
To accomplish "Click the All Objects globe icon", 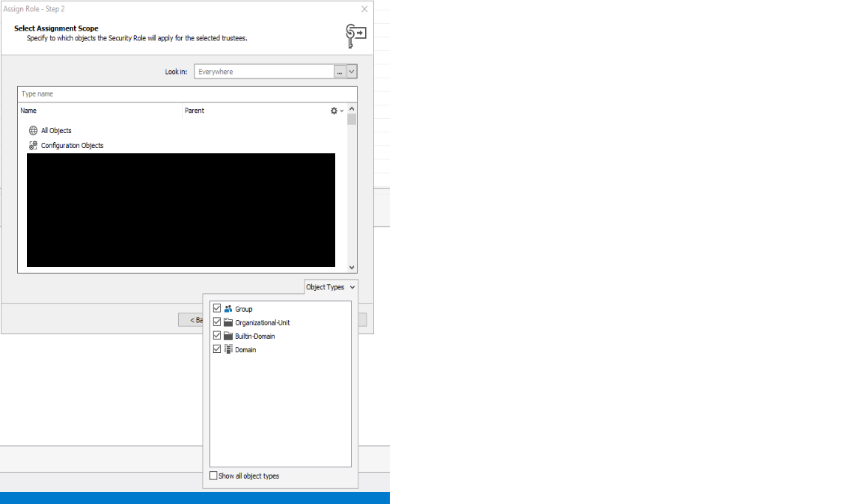I will pyautogui.click(x=33, y=131).
